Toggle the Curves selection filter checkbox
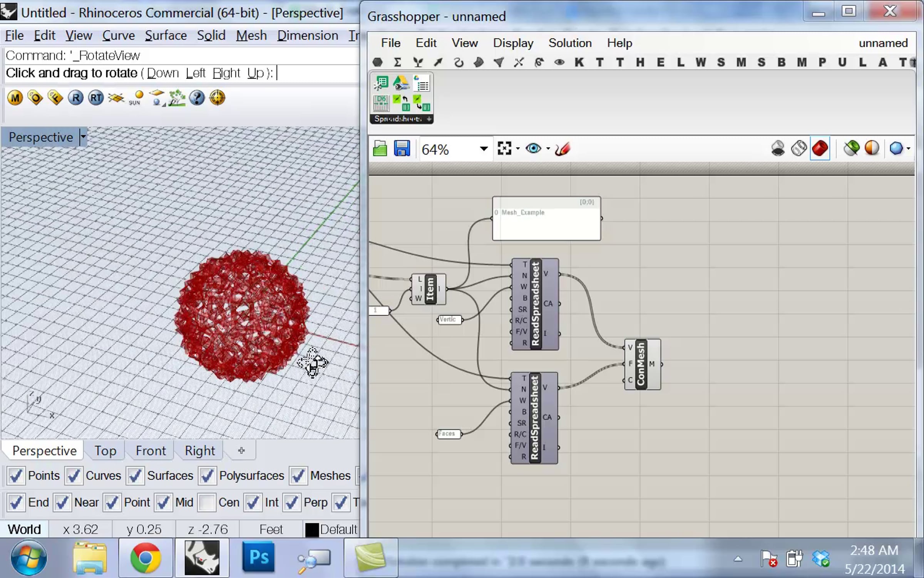 [74, 476]
